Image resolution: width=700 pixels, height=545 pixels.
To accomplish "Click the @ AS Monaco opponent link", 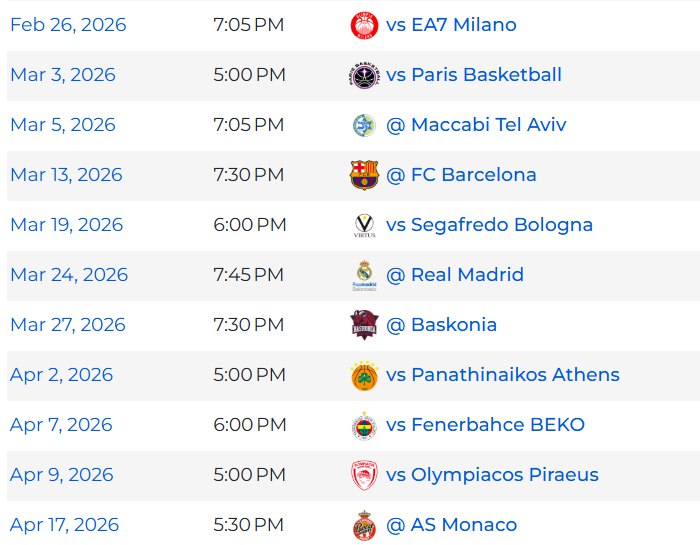I will [451, 525].
